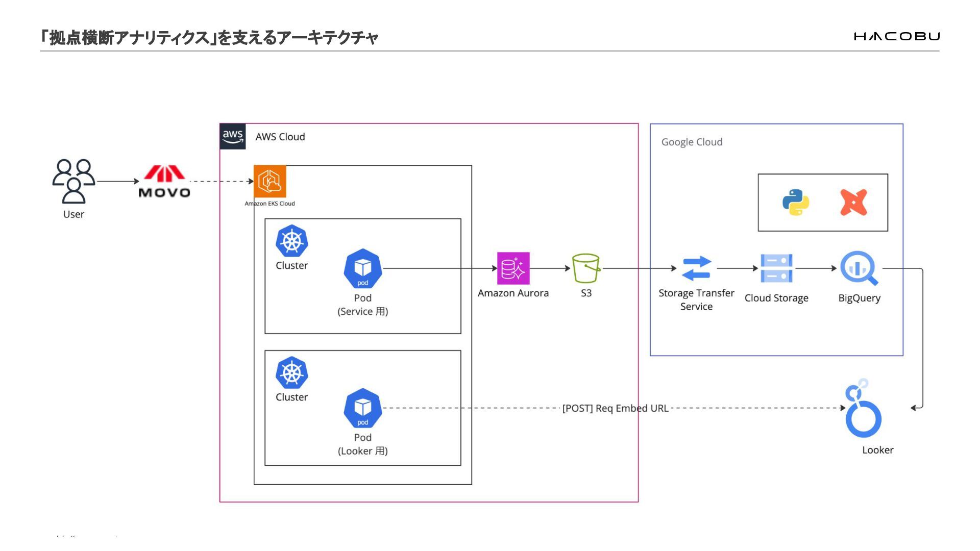This screenshot has width=980, height=551.
Task: Select the Service Pod icon
Action: (363, 268)
